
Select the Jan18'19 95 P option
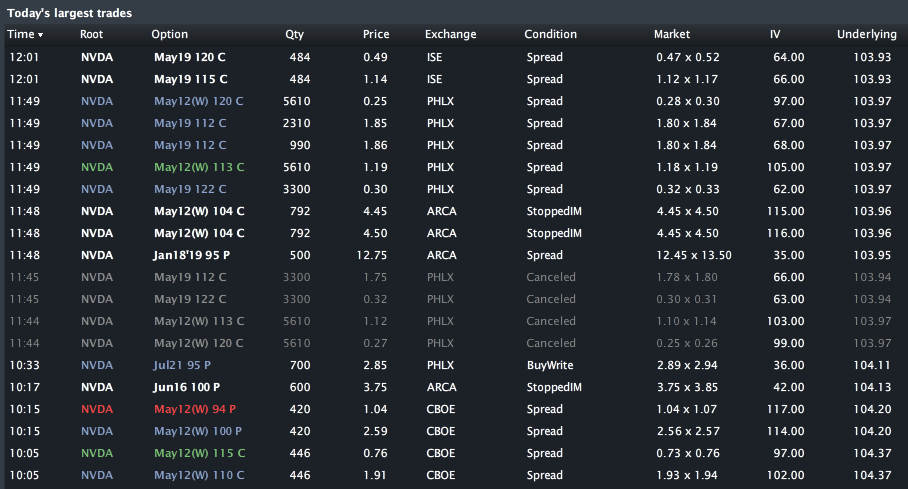coord(191,256)
